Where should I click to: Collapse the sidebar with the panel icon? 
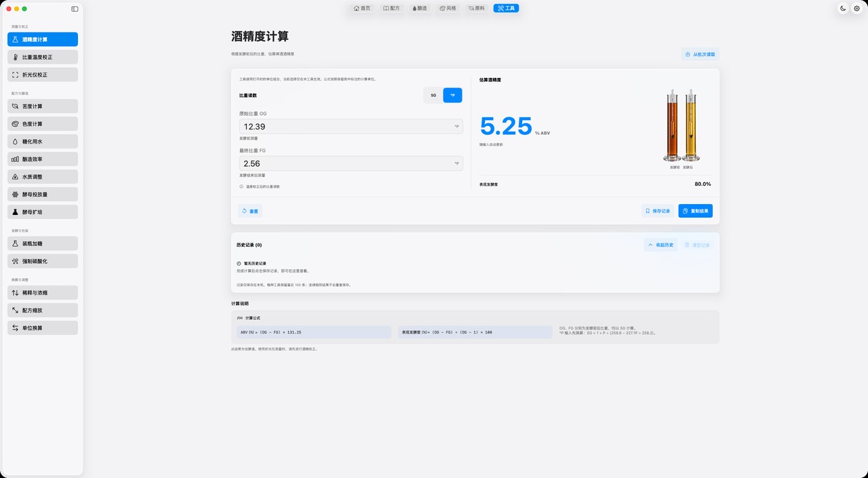(x=75, y=9)
